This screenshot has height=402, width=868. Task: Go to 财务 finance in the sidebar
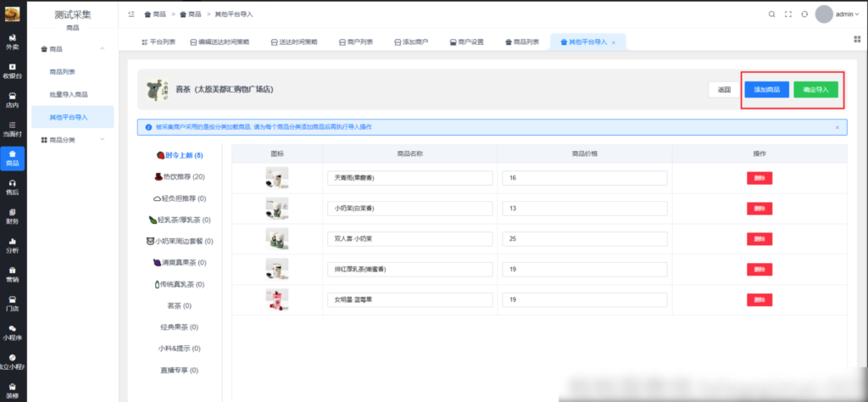coord(13,215)
